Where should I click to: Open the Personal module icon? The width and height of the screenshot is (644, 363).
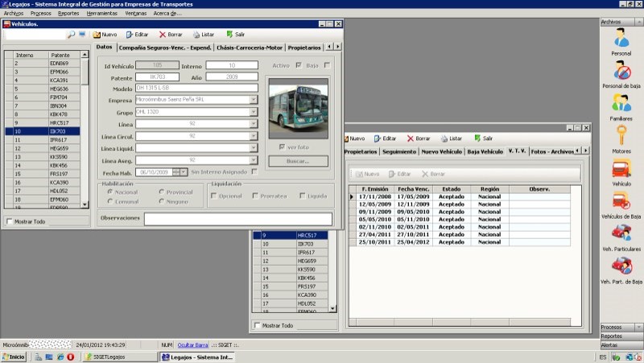click(x=621, y=38)
